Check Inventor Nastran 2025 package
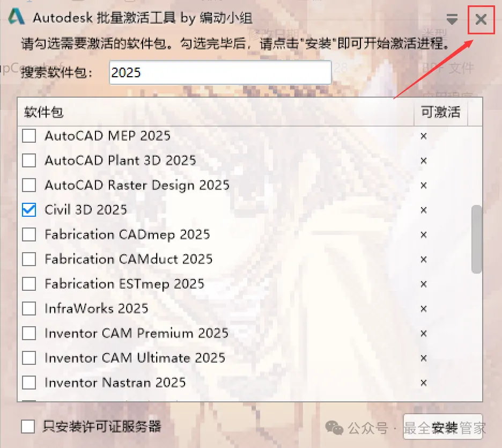The height and width of the screenshot is (448, 502). 29,383
